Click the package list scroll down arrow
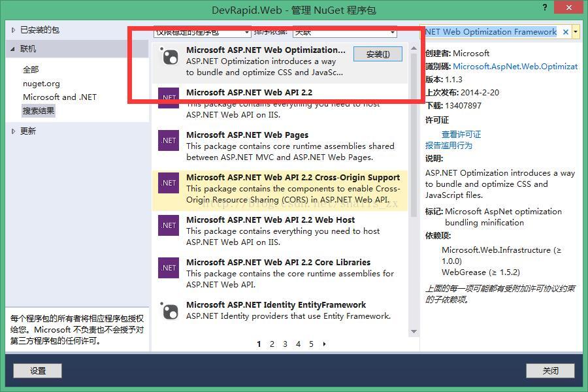This screenshot has height=392, width=588. [x=414, y=331]
